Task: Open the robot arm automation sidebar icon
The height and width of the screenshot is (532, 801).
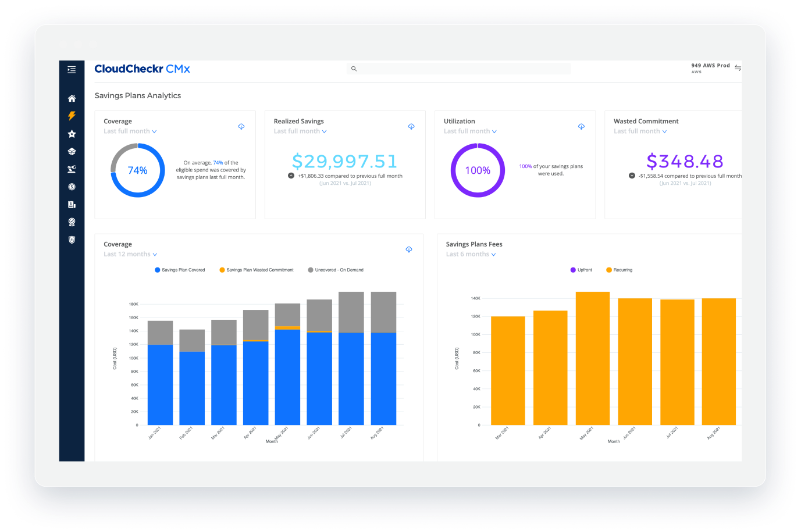Action: click(72, 169)
